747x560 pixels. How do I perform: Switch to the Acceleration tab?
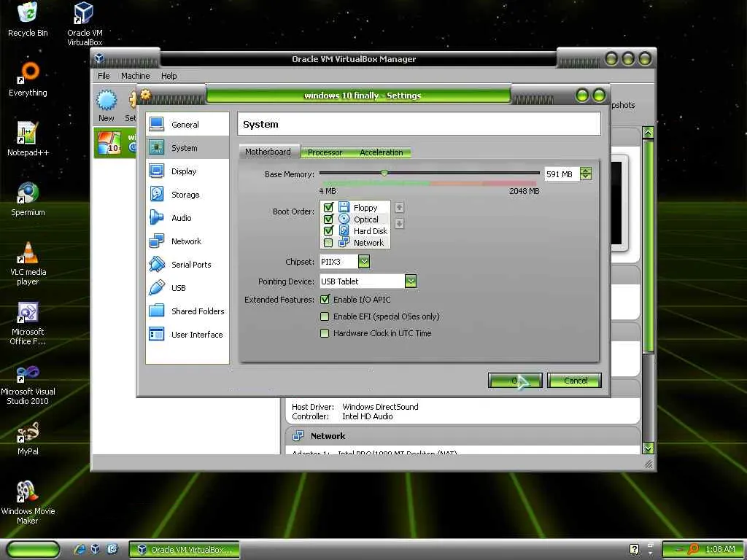pos(381,152)
